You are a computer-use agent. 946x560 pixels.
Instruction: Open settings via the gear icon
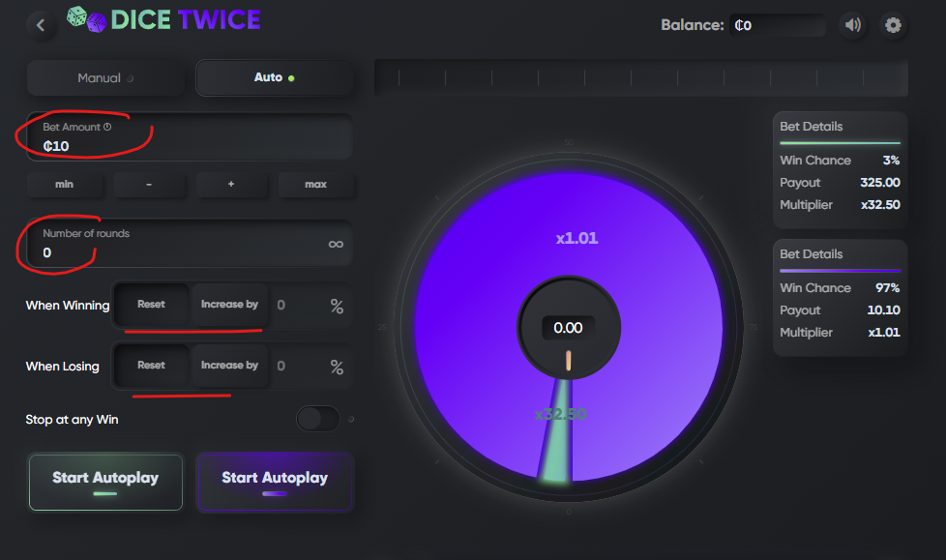[893, 25]
